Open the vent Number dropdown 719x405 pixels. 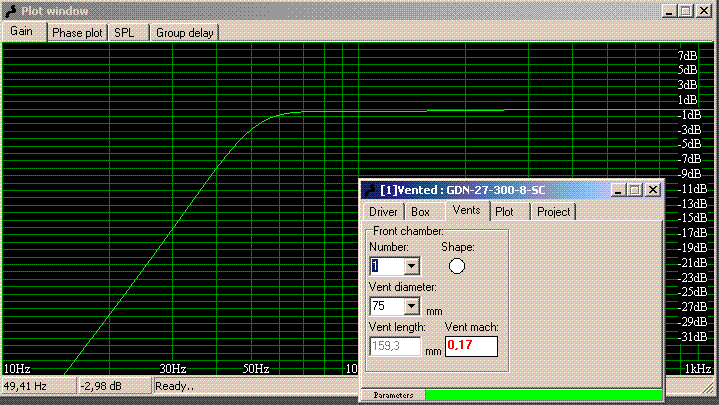pos(411,266)
